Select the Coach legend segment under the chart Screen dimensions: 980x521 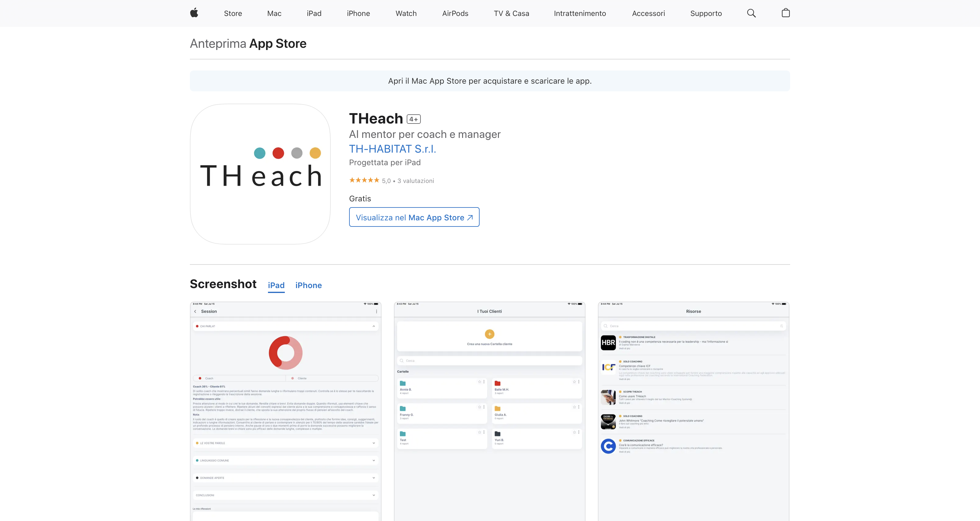[x=239, y=378]
